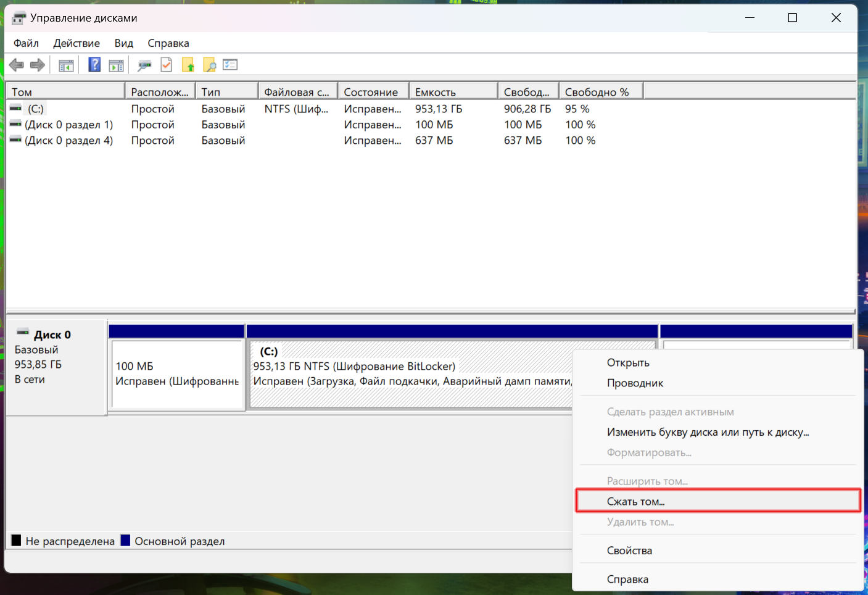This screenshot has width=868, height=595.
Task: Choose Проводник in the context menu
Action: 718,383
